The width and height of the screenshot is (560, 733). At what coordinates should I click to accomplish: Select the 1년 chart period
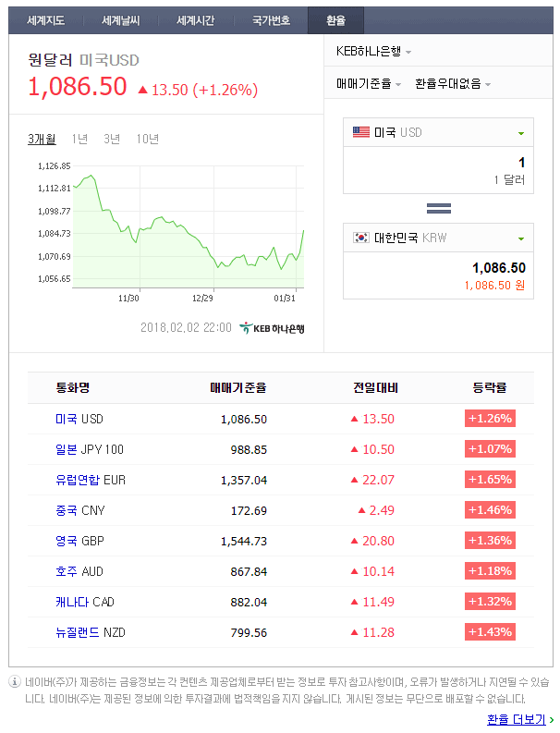[x=79, y=139]
